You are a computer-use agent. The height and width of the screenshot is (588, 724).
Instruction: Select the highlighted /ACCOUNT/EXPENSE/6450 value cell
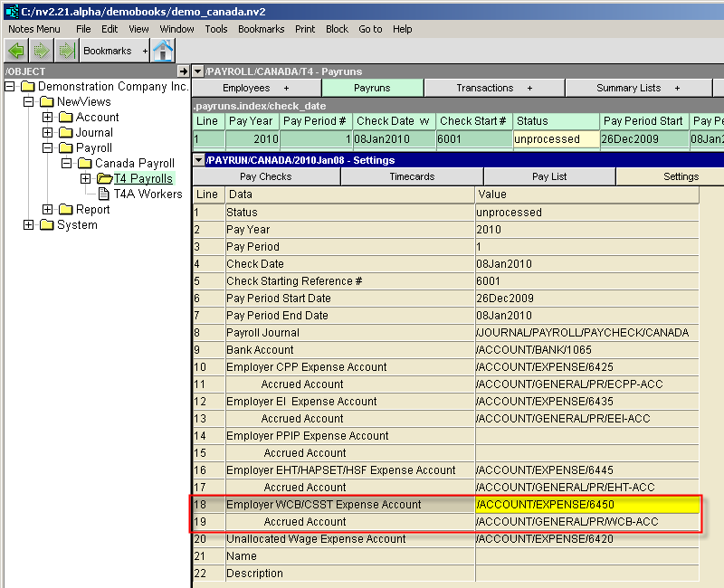coord(587,505)
